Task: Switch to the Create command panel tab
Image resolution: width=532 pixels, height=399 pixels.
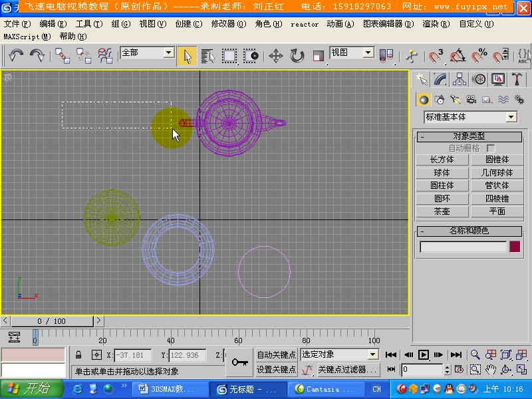Action: pyautogui.click(x=422, y=80)
